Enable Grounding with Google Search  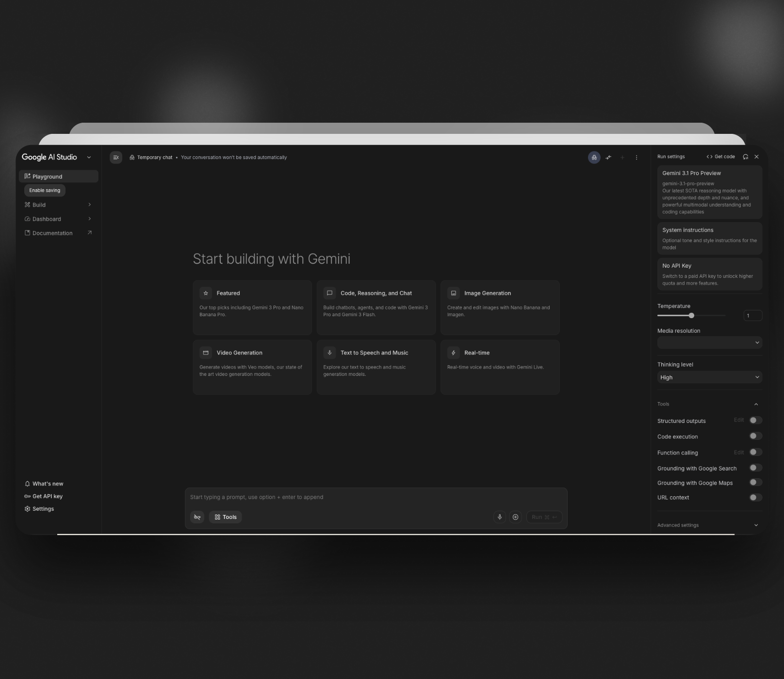755,468
